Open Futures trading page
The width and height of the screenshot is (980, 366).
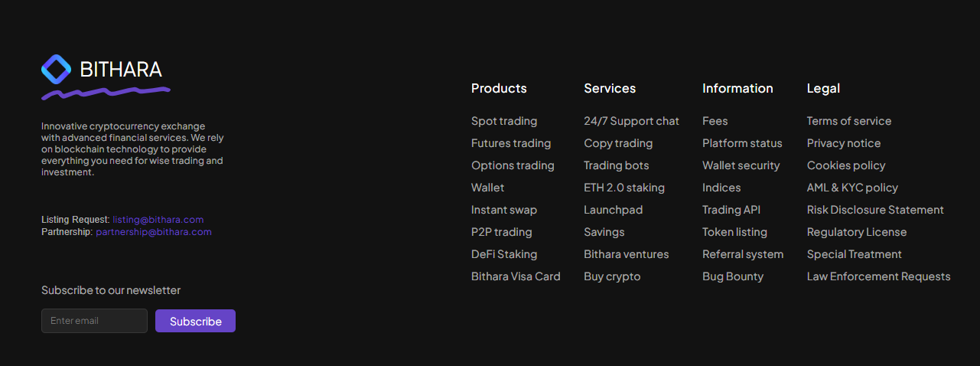tap(511, 143)
